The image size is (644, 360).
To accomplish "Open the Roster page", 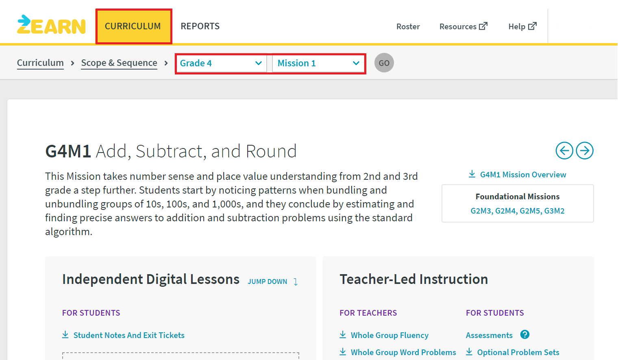I will coord(408,27).
